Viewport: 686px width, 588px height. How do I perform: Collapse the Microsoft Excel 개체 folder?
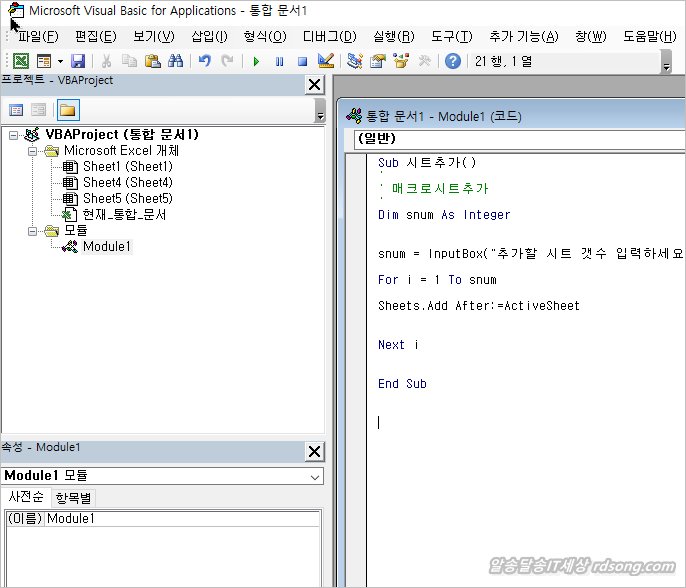tap(32, 151)
